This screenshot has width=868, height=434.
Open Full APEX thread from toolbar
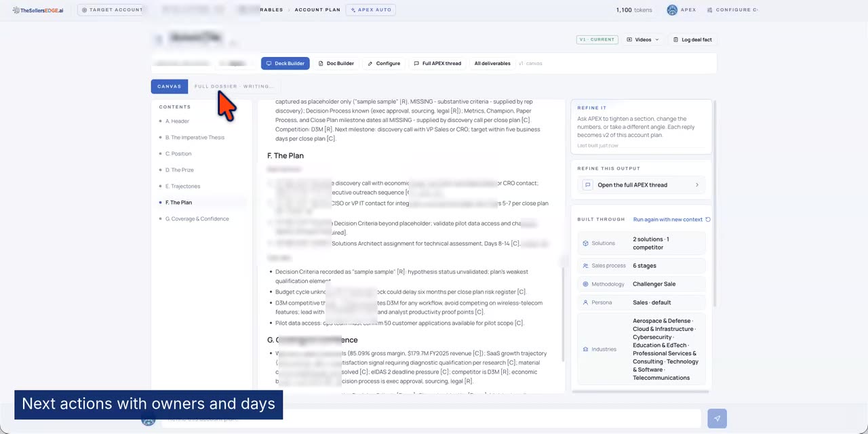[437, 63]
